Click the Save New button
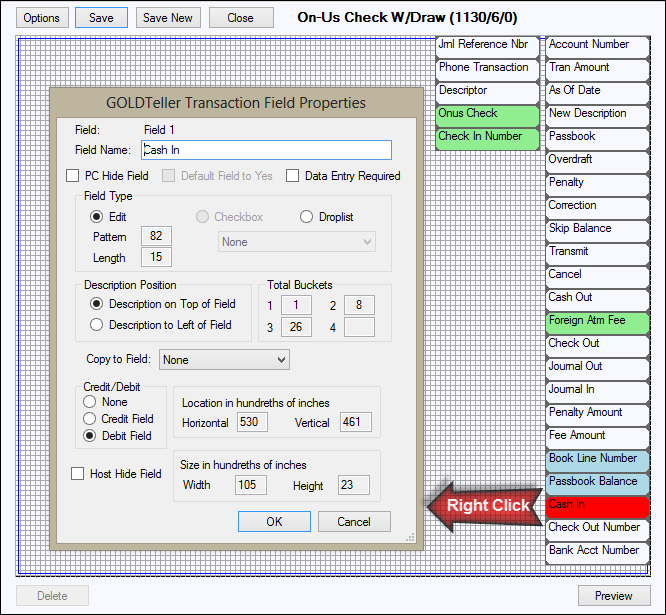The height and width of the screenshot is (615, 666). click(x=168, y=18)
